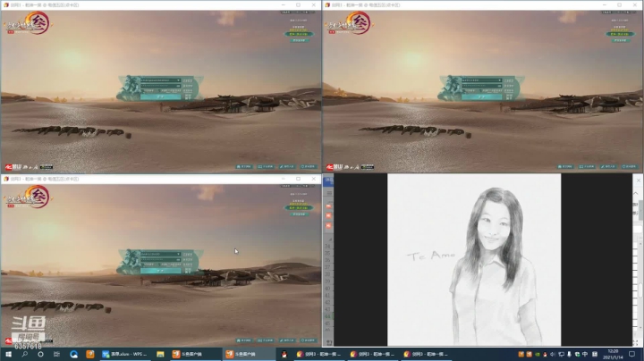Click the teal login button in top-right game window

coord(482,97)
